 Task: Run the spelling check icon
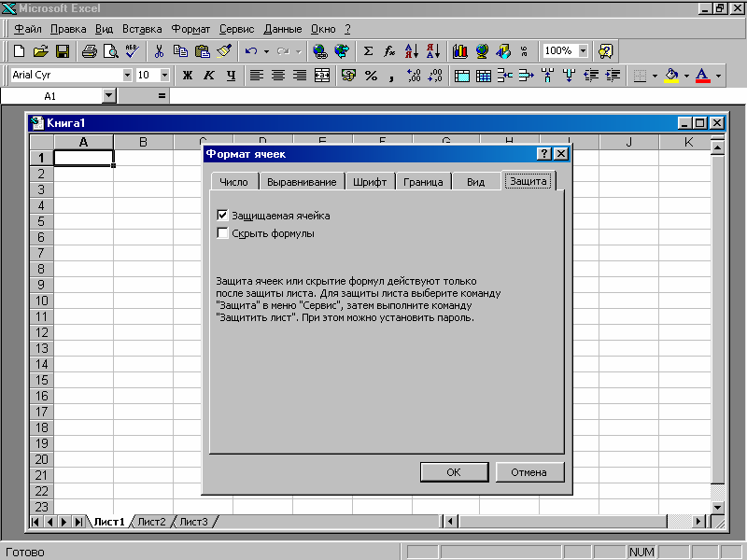(133, 51)
